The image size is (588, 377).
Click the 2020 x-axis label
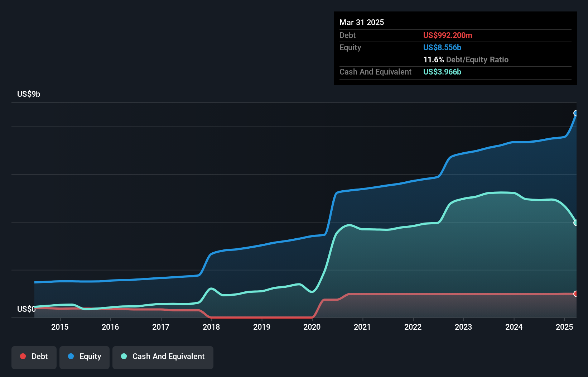312,327
